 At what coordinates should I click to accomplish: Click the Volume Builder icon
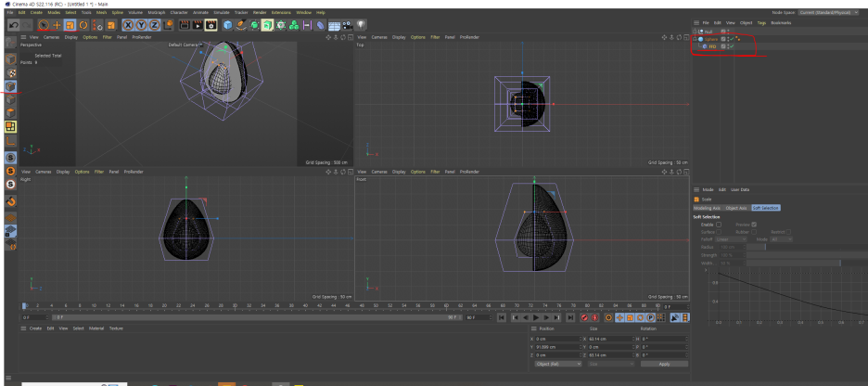294,25
